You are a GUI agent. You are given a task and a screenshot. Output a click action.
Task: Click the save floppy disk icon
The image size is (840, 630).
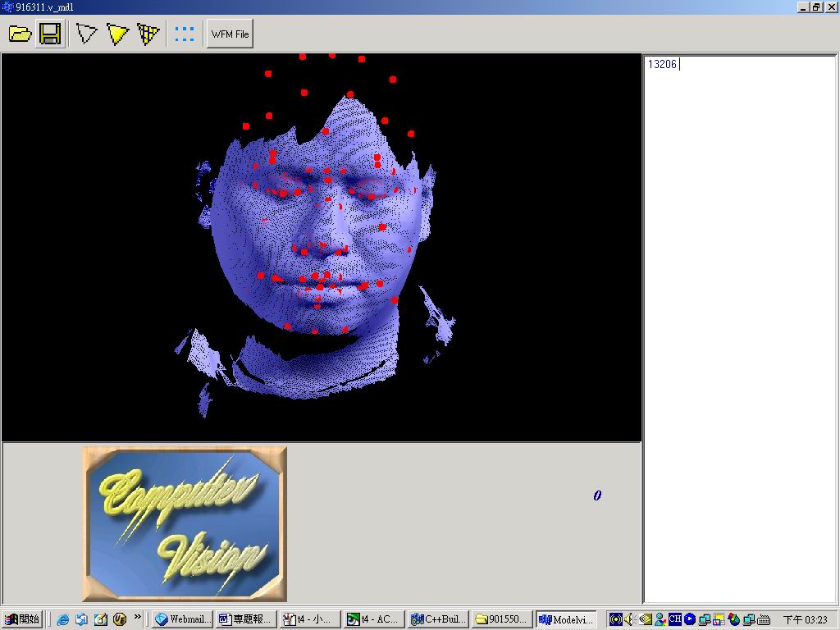pyautogui.click(x=50, y=34)
